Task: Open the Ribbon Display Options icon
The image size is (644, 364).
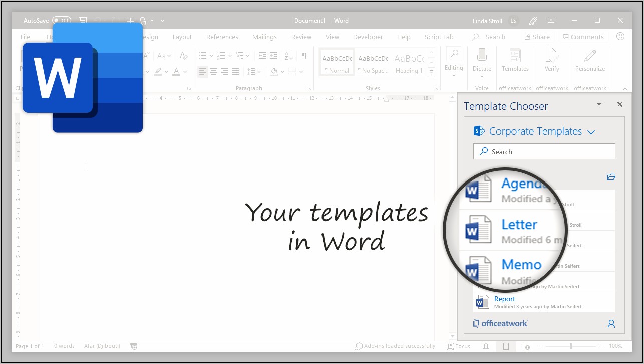Action: (x=551, y=21)
